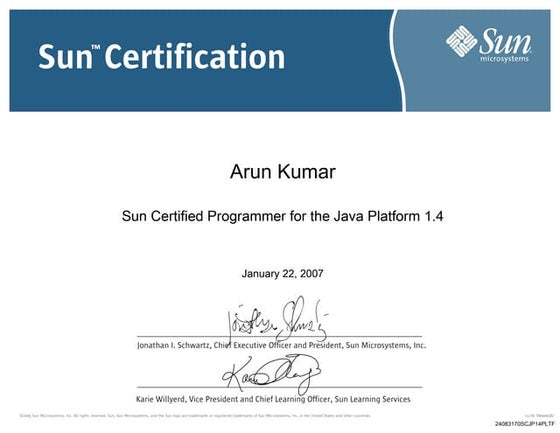Click the certificate code "240831705CJP14PLTF"
Image resolution: width=560 pixels, height=433 pixels.
(x=525, y=424)
